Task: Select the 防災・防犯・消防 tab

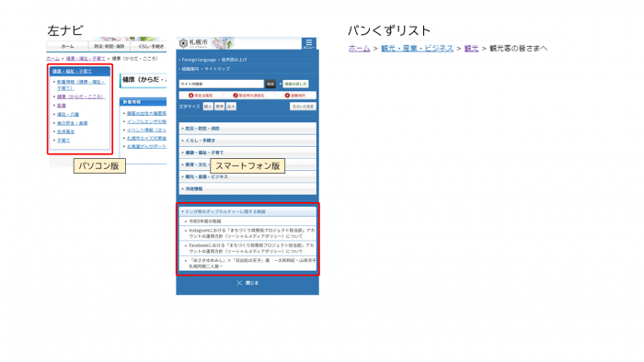Action: [109, 46]
